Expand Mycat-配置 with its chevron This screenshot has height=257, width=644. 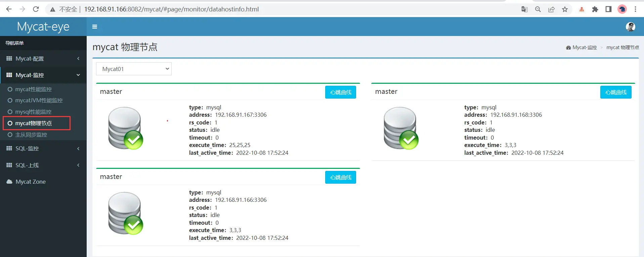(x=78, y=59)
